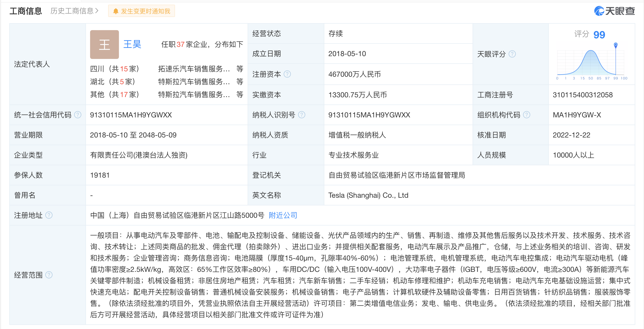Open 历史工商信息 with chevron
Image resolution: width=644 pixels, height=329 pixels.
point(74,11)
